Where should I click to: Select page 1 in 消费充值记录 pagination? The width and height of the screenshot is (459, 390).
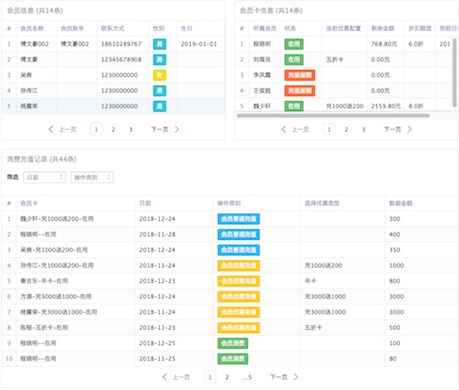[210, 377]
